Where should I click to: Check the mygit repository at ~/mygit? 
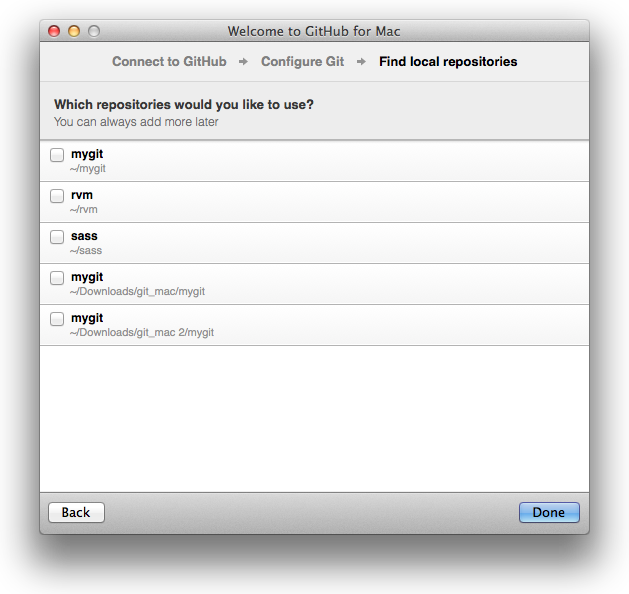pyautogui.click(x=57, y=155)
